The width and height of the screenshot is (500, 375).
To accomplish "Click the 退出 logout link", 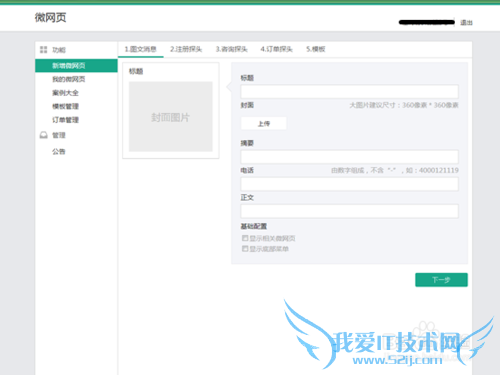I will [x=466, y=23].
